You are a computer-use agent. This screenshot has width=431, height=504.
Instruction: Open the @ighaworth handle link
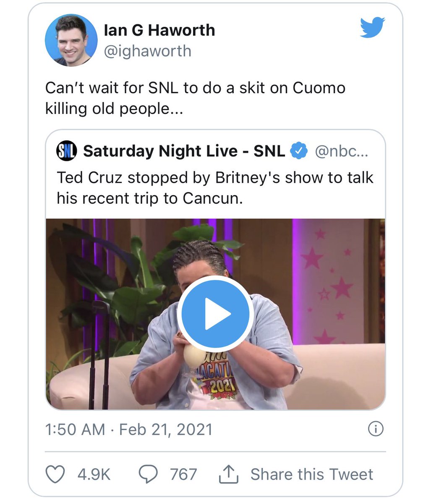coord(147,51)
